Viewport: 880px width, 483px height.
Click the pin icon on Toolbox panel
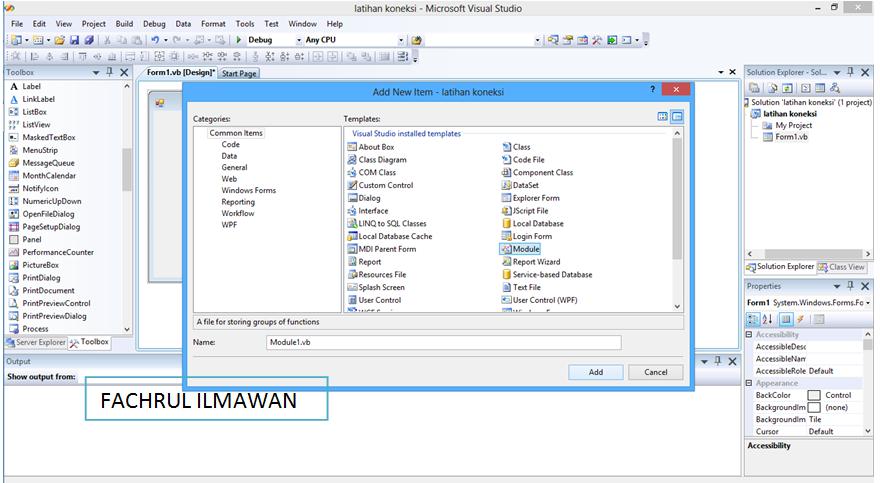click(x=110, y=72)
